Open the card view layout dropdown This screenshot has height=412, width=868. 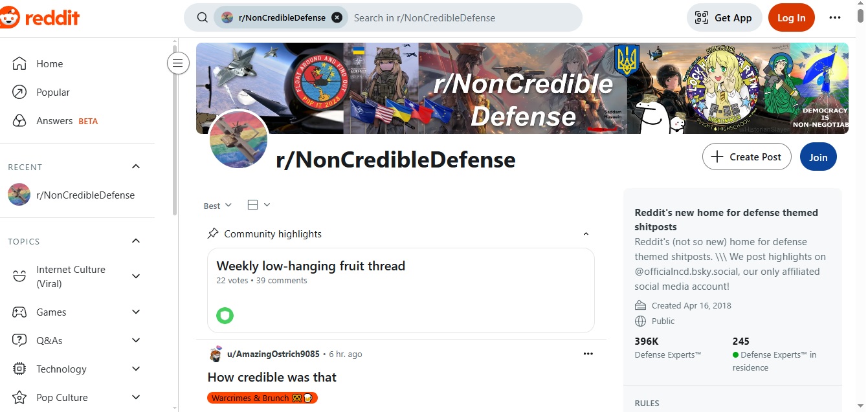click(259, 205)
